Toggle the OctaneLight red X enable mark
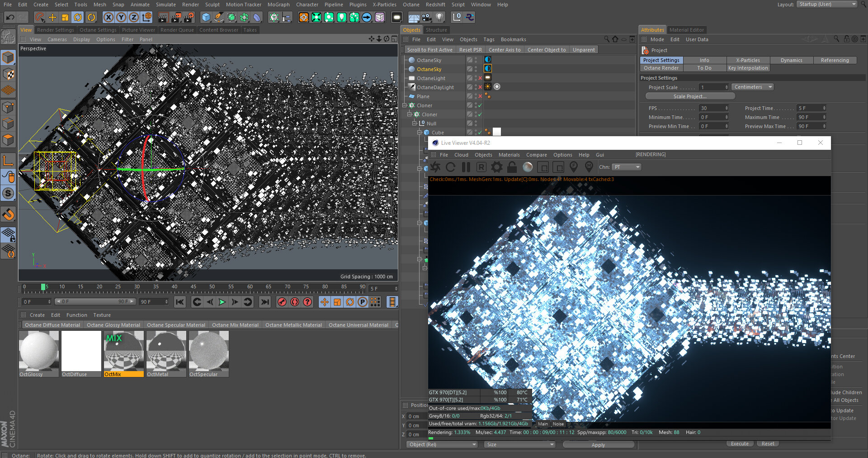 (x=480, y=78)
